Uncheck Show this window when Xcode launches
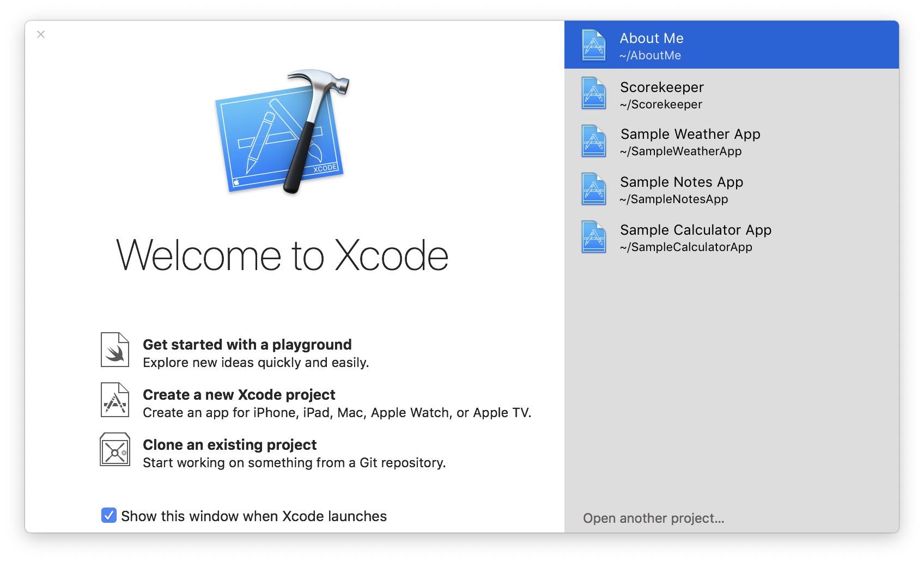 click(109, 515)
